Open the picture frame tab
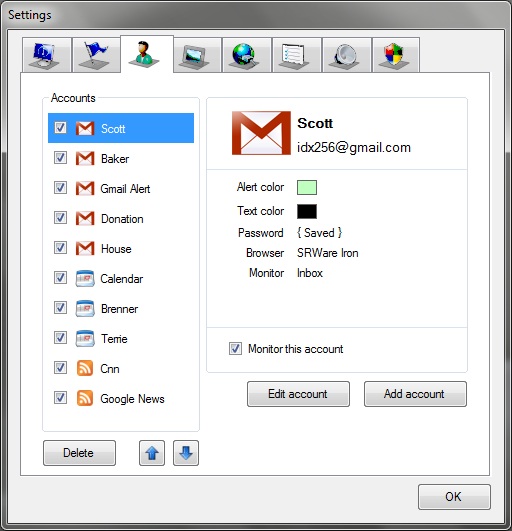The width and height of the screenshot is (512, 531). [197, 55]
